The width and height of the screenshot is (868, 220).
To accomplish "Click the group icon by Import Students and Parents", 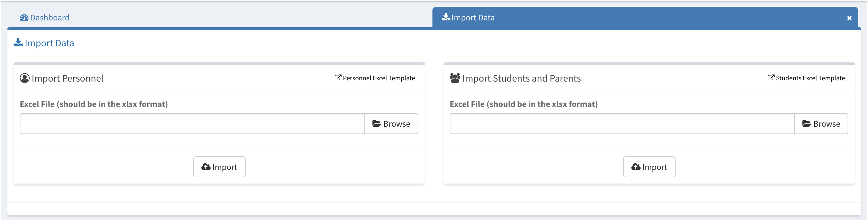I will pyautogui.click(x=454, y=78).
